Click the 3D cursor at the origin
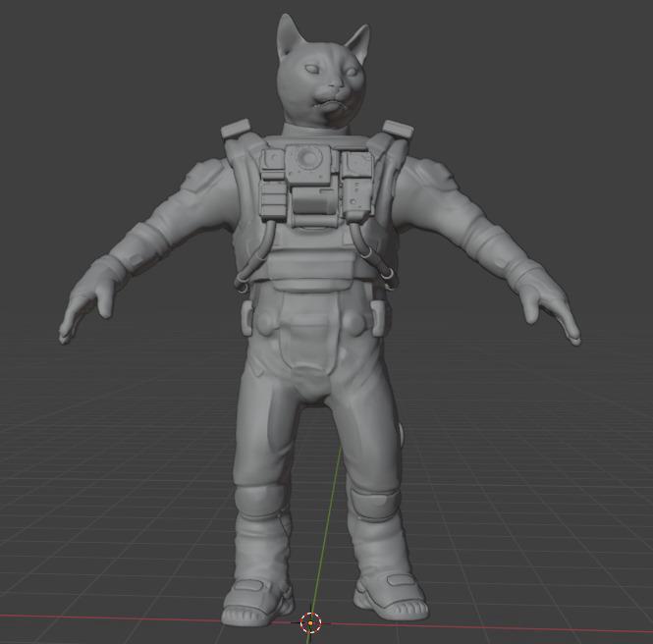 310,621
